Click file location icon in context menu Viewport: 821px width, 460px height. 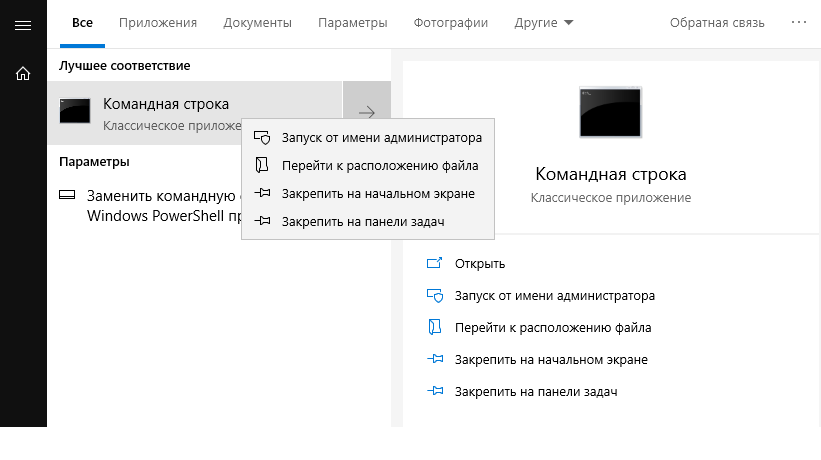(262, 165)
